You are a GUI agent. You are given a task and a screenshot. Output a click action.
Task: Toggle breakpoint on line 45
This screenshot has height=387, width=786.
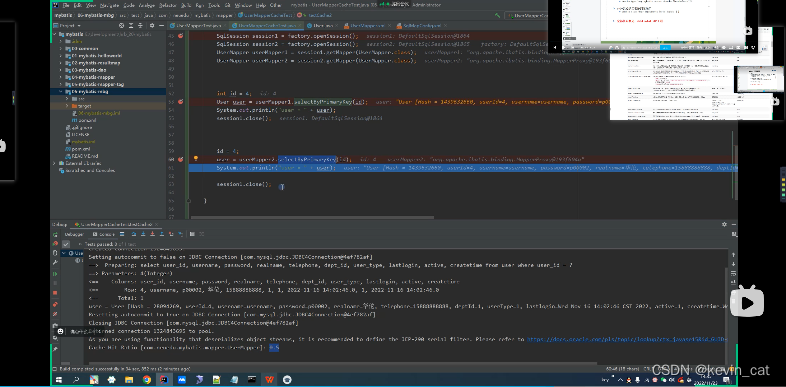tap(180, 36)
